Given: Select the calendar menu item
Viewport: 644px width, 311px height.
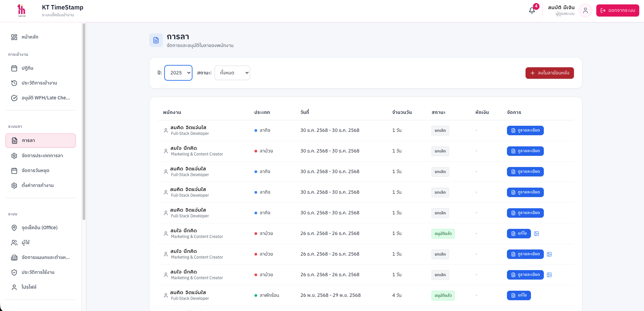Looking at the screenshot, I should (28, 68).
